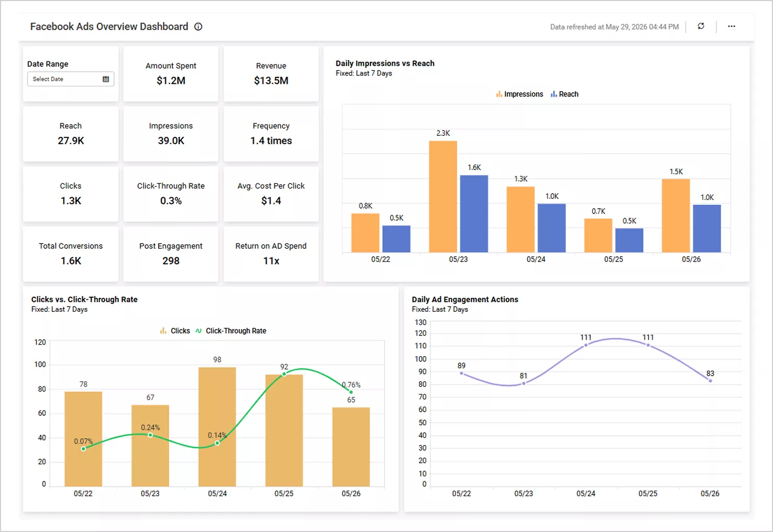The height and width of the screenshot is (532, 773).
Task: Refresh the dashboard data
Action: [x=701, y=26]
